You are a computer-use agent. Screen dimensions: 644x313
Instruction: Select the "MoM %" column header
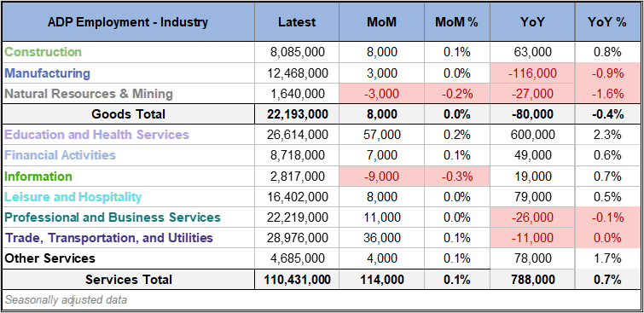point(456,22)
